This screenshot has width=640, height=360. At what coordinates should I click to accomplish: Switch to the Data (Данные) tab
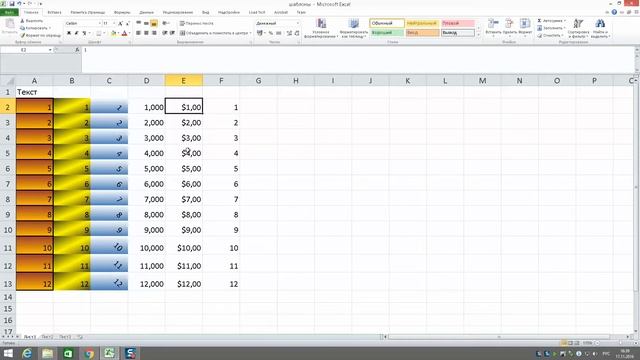tap(146, 12)
